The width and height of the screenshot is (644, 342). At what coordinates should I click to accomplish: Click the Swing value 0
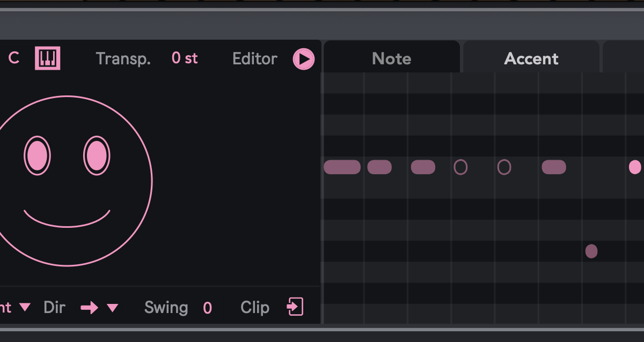207,308
